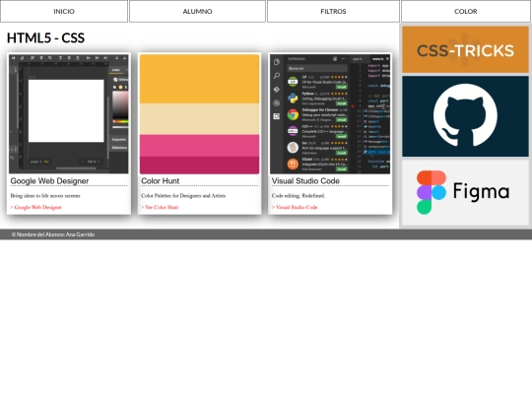Click the 'Color Hunt' card title

(161, 181)
